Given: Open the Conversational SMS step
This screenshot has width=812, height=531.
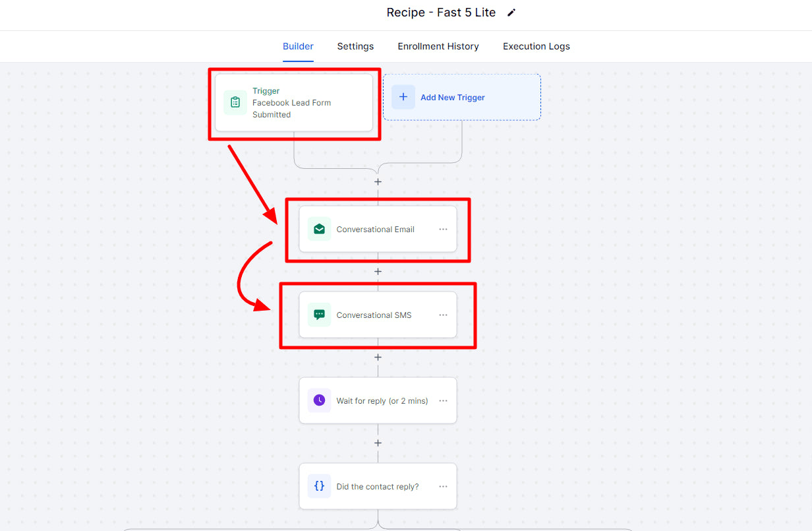Looking at the screenshot, I should point(378,315).
